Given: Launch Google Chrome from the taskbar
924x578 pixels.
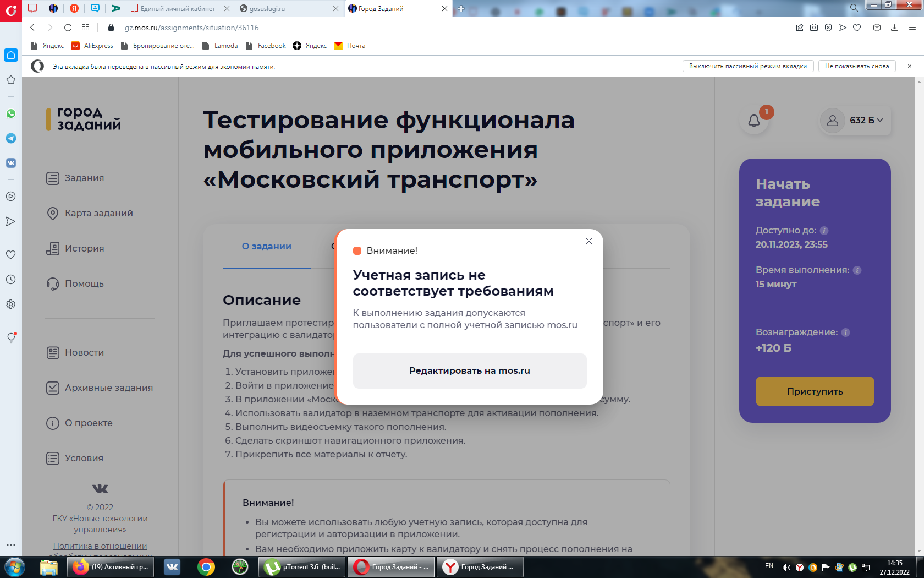Looking at the screenshot, I should point(206,567).
